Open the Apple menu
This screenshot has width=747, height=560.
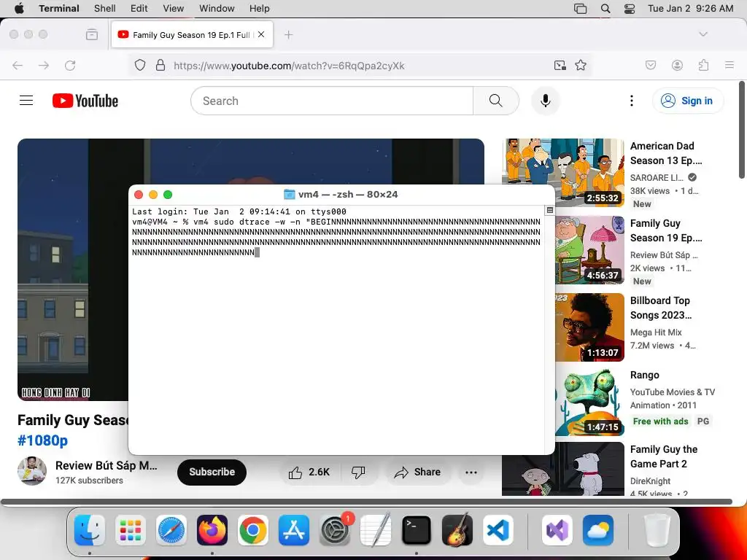click(19, 9)
